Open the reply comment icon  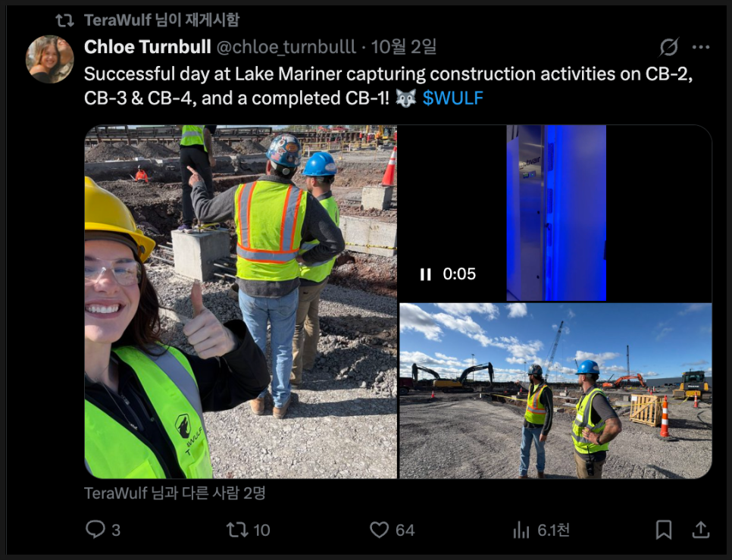[95, 530]
